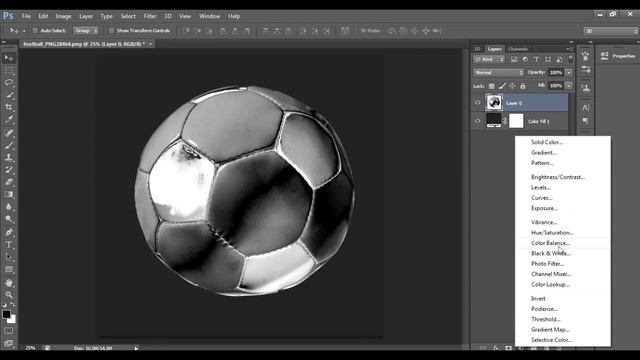Click the Lock image pixels brush icon
This screenshot has width=640, height=360.
[x=502, y=86]
